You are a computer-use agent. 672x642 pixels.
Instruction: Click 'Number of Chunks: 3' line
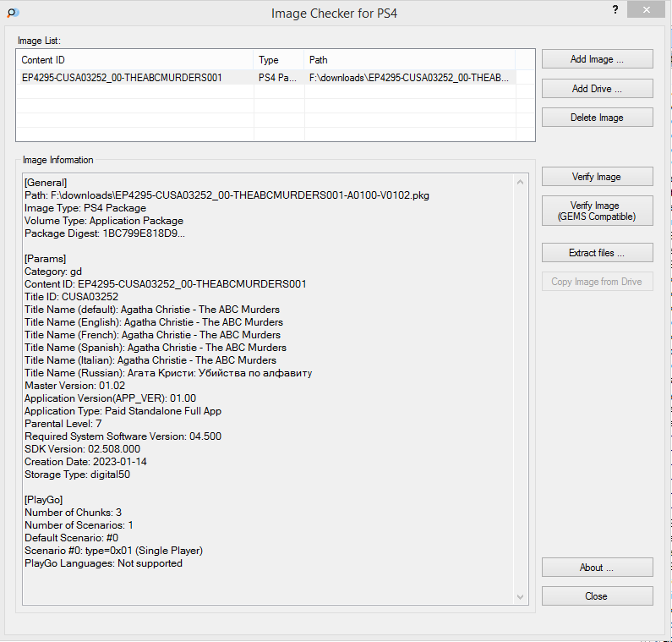[74, 513]
